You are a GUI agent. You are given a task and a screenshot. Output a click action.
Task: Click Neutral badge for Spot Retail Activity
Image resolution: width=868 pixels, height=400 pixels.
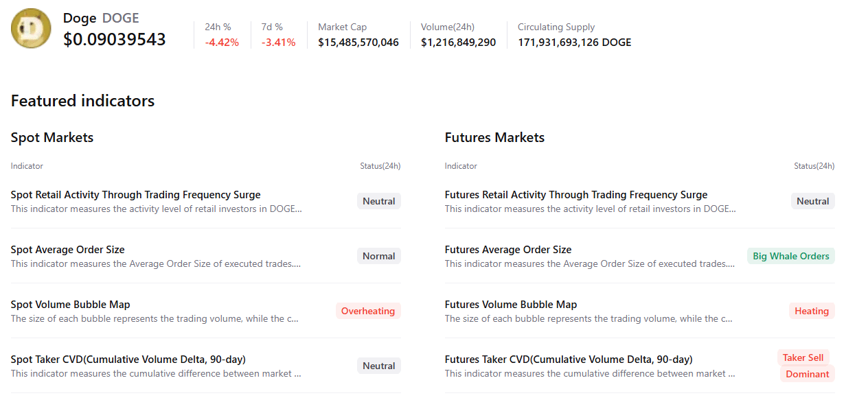tap(379, 201)
